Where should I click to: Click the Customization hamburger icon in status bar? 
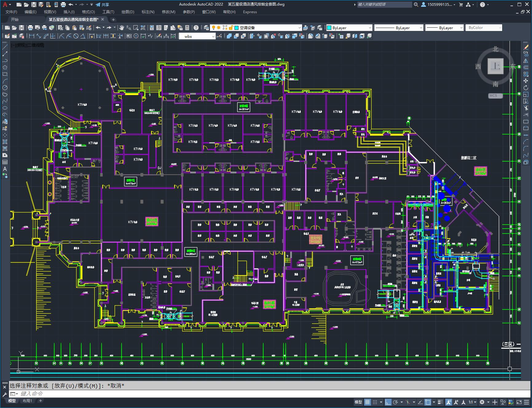[526, 402]
